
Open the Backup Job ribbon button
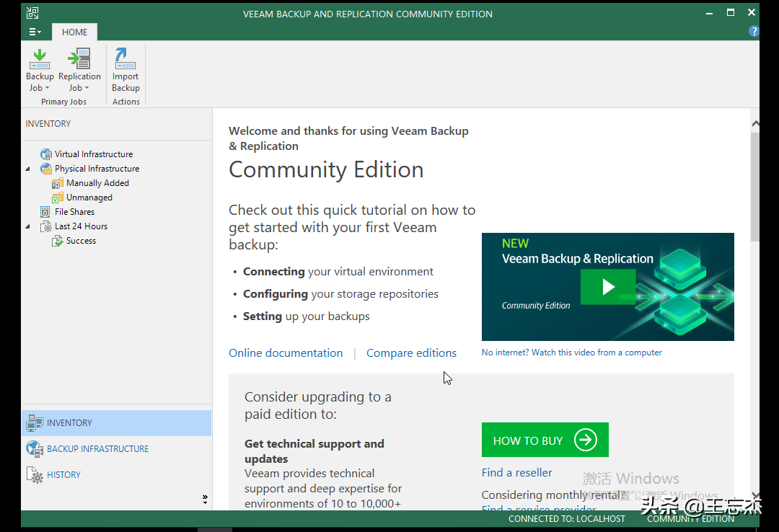click(x=40, y=70)
